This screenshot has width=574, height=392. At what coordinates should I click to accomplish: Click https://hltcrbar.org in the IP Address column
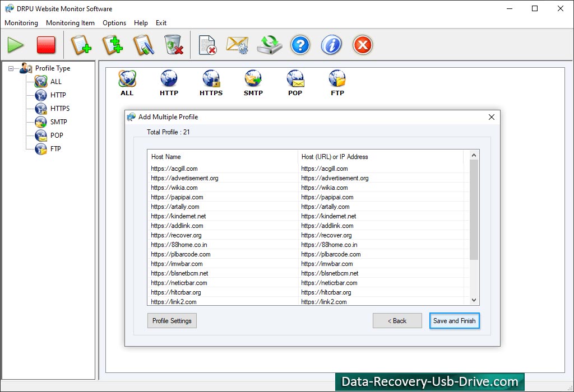pyautogui.click(x=326, y=292)
